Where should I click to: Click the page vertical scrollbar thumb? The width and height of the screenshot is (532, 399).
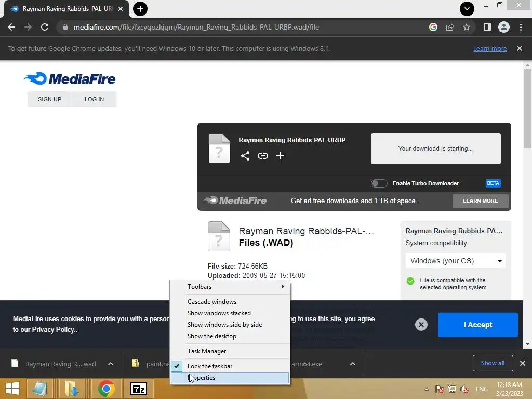click(527, 109)
